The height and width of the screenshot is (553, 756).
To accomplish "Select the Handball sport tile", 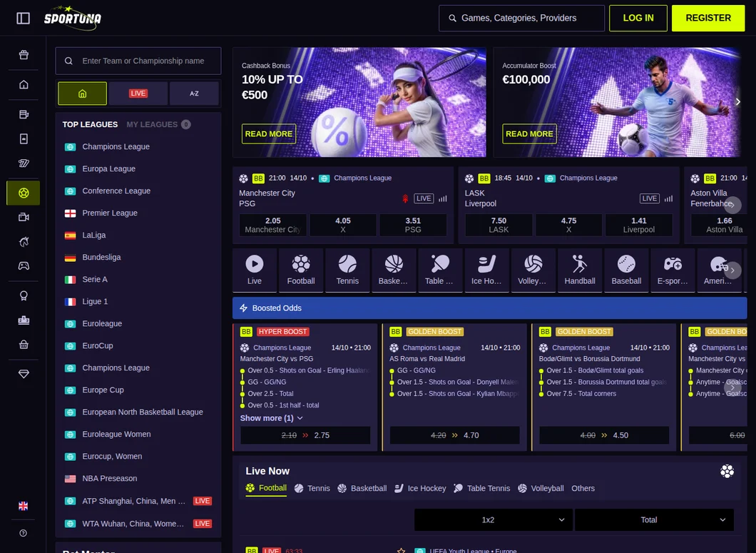I will tap(580, 270).
